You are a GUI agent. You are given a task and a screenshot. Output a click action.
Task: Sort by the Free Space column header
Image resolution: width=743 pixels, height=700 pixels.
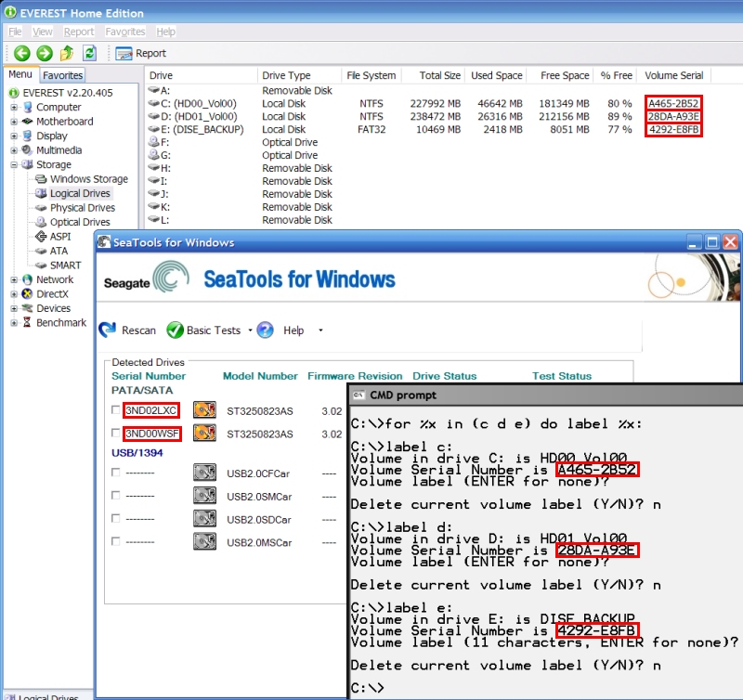560,75
